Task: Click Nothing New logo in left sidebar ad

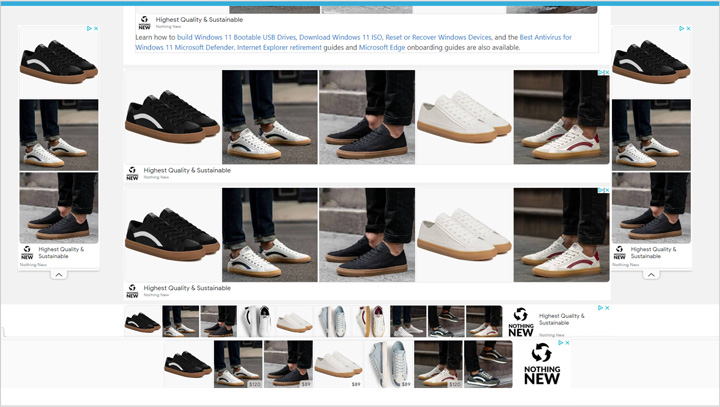Action: 27,253
